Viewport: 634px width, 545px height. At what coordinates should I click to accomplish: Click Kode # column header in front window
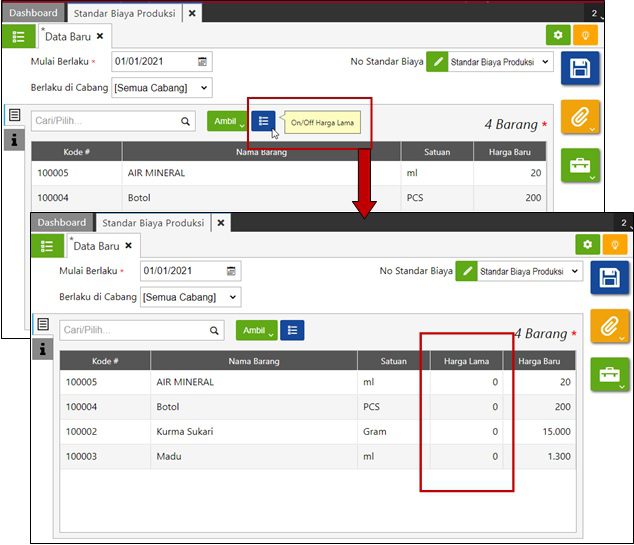[x=105, y=361]
